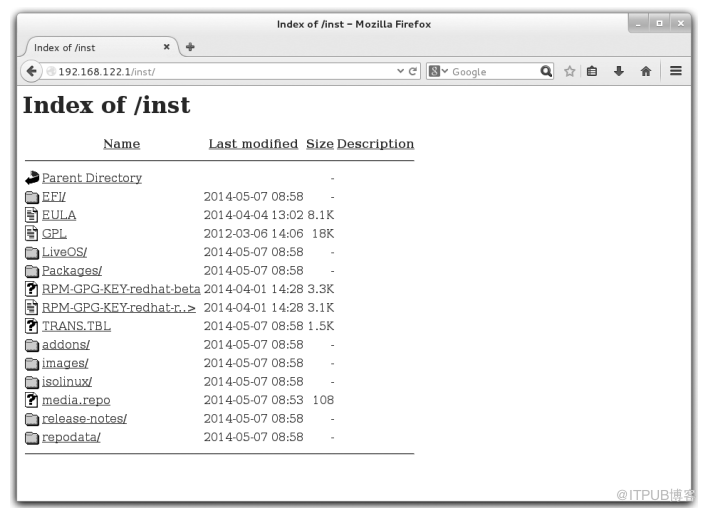Click the search magnifier icon
Viewport: 706px width, 510px height.
(x=546, y=71)
